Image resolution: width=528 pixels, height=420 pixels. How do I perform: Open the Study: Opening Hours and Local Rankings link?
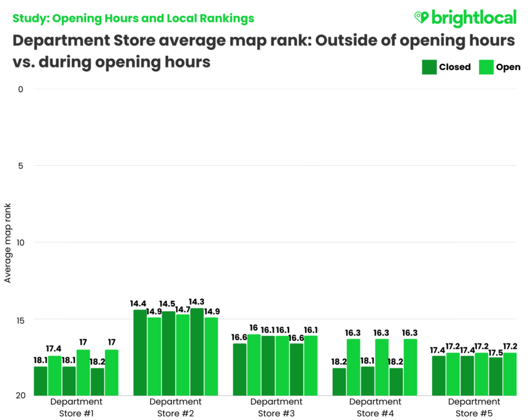pyautogui.click(x=133, y=18)
